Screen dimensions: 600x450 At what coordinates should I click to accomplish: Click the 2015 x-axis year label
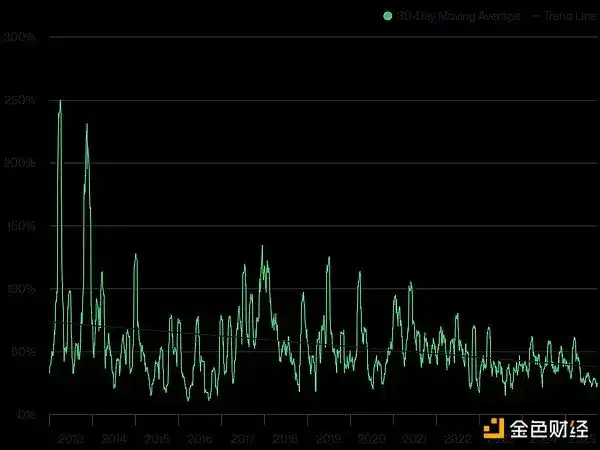click(x=157, y=439)
